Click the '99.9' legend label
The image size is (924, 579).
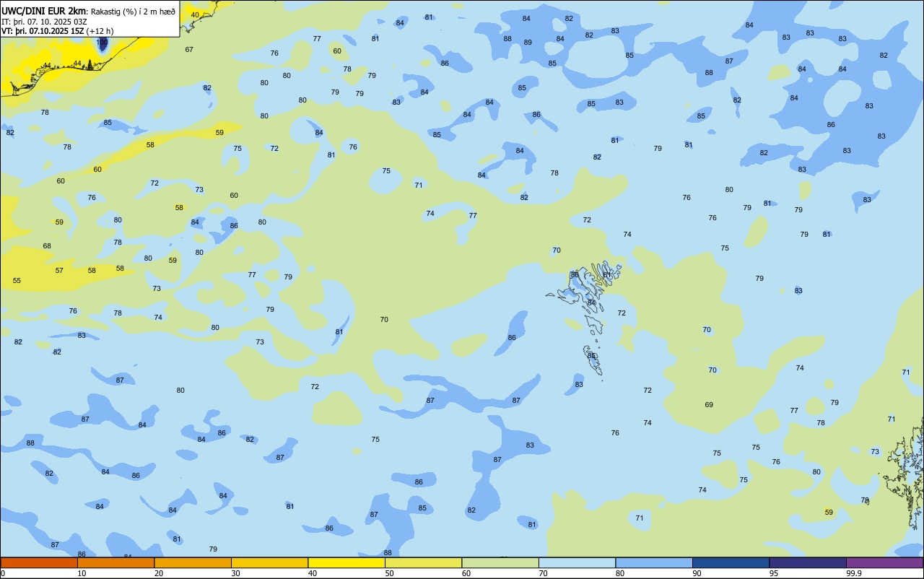click(x=854, y=573)
